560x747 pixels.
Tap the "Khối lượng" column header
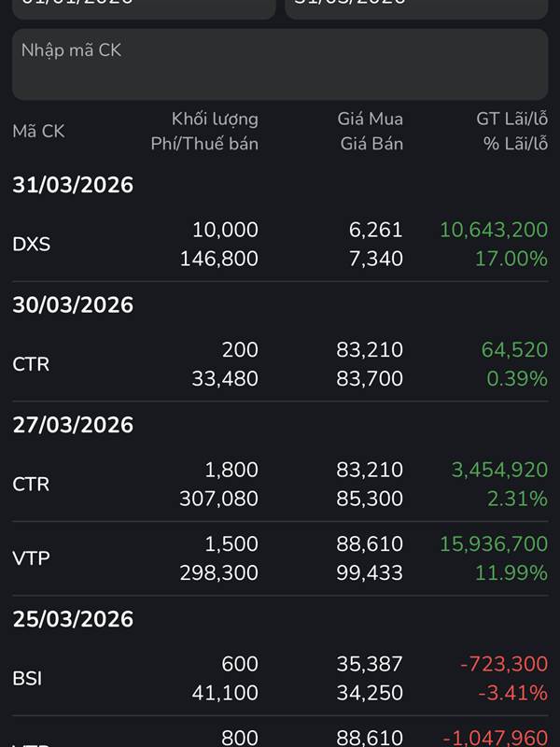[215, 120]
